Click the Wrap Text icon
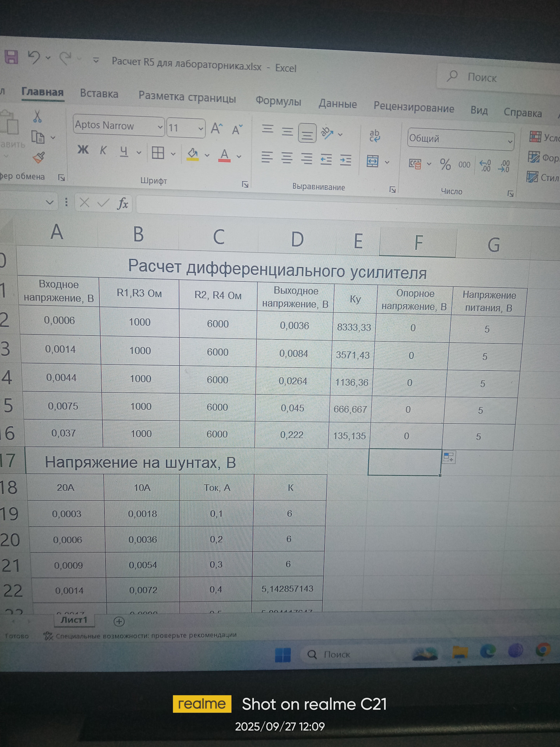Viewport: 560px width, 747px height. (374, 136)
